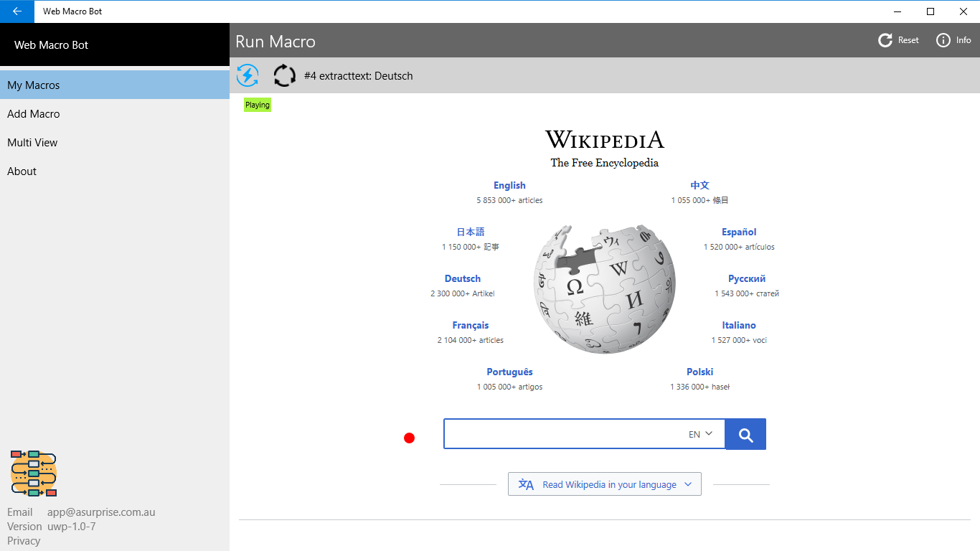Open the About section
Screen dimensions: 980x551
115,171
